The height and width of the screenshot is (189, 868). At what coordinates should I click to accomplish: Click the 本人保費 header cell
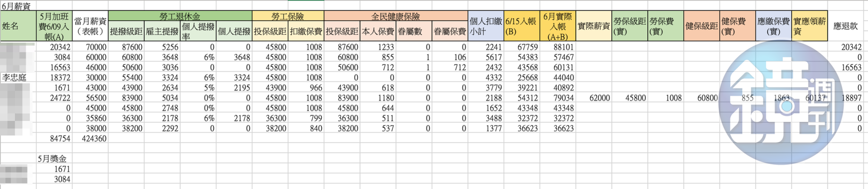click(378, 31)
